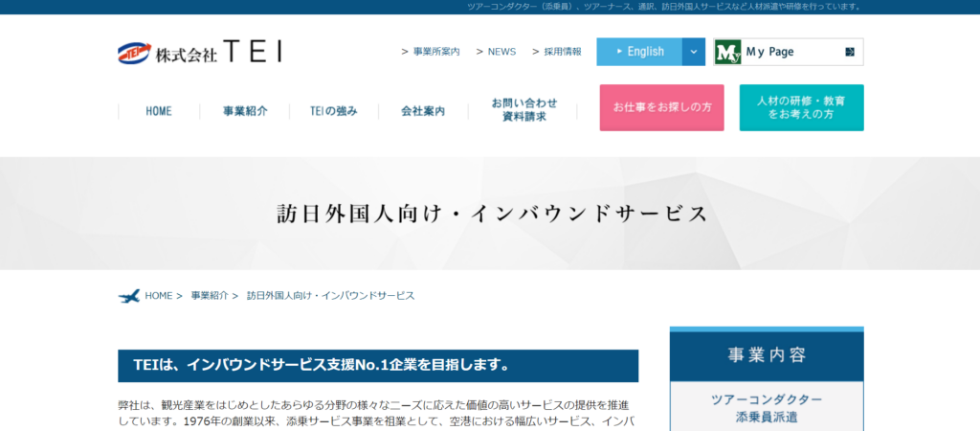Click pink お仕事をお探しの方 button
Image resolution: width=980 pixels, height=431 pixels.
pos(662,107)
